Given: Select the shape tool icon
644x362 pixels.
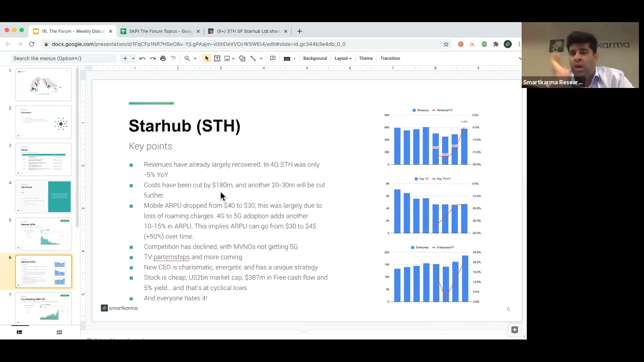Looking at the screenshot, I should click(x=242, y=58).
